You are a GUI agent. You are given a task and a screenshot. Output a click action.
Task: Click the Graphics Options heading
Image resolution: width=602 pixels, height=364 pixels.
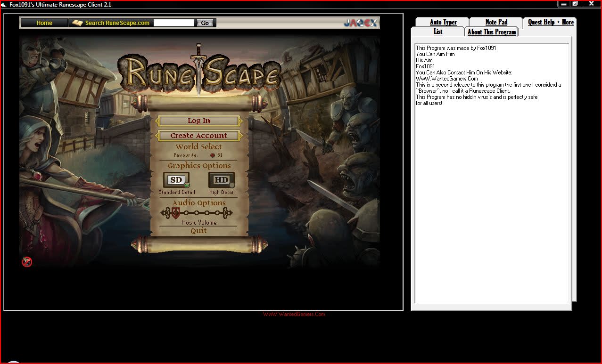pos(199,166)
